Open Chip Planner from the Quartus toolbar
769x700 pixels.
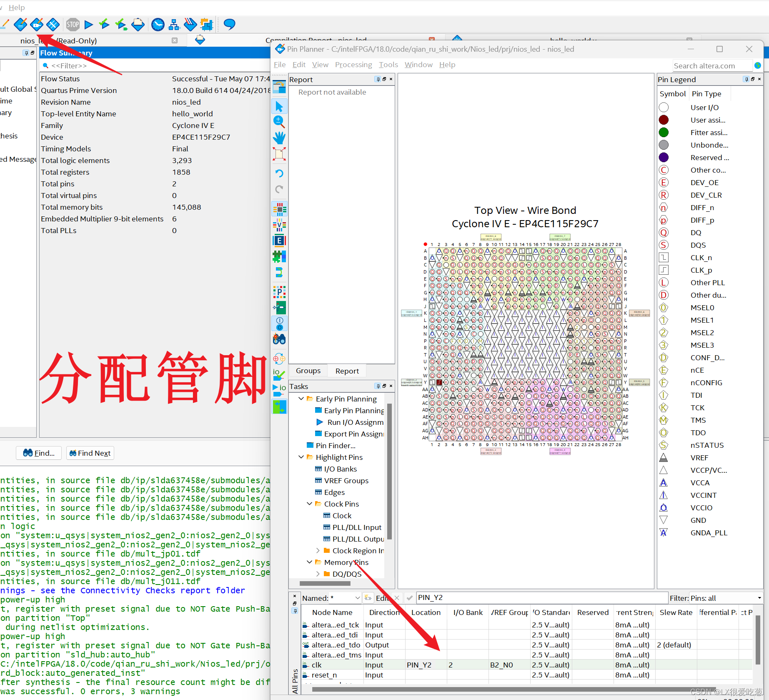pos(53,25)
